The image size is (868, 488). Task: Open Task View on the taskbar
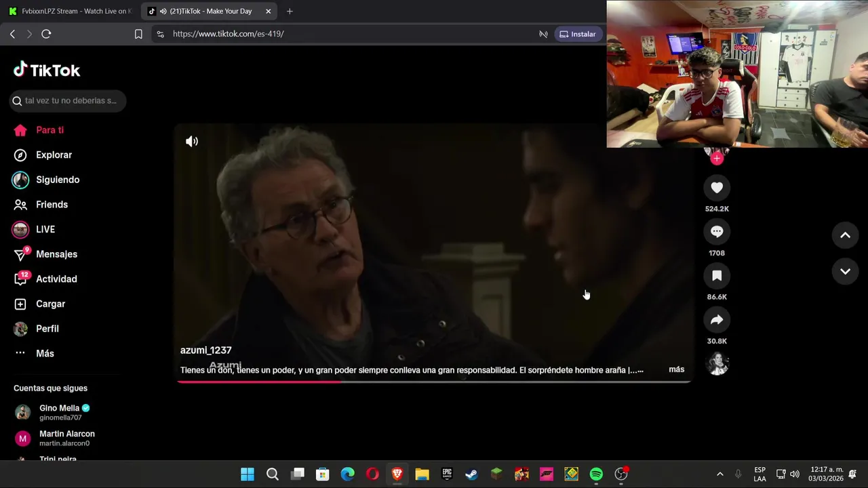[x=298, y=474]
